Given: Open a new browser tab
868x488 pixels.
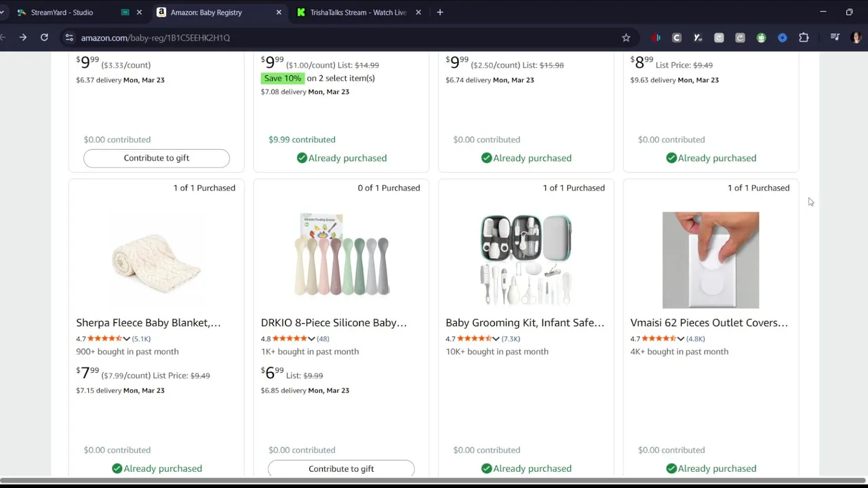Looking at the screenshot, I should tap(440, 12).
